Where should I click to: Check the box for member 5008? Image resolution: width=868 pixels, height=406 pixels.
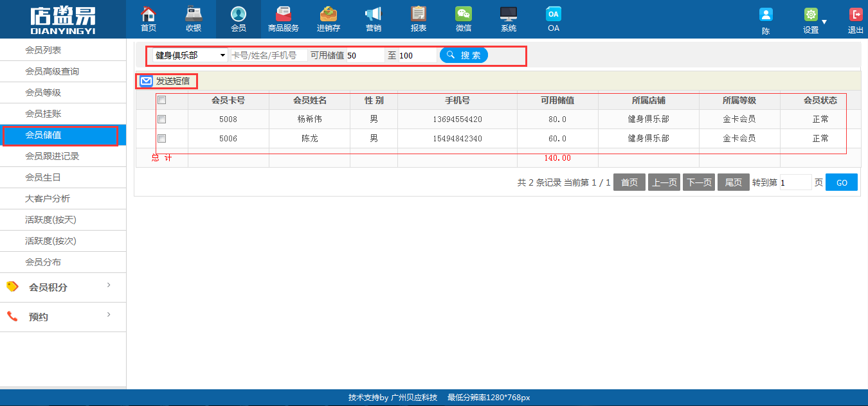tap(162, 119)
